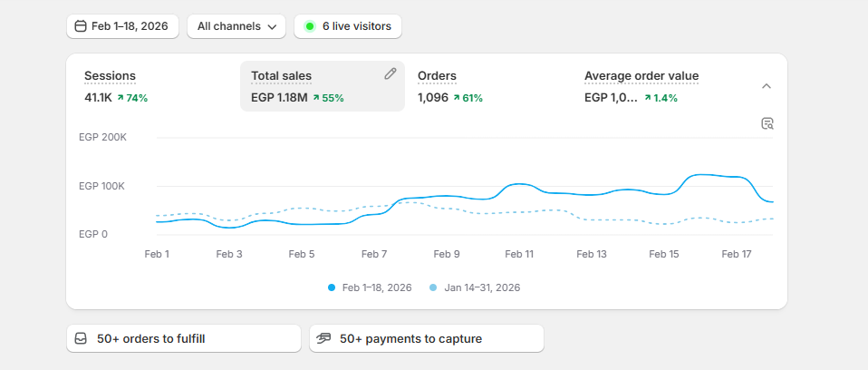Screen dimensions: 868x370
Task: Click the EGP 200K axis label
Action: (x=103, y=137)
